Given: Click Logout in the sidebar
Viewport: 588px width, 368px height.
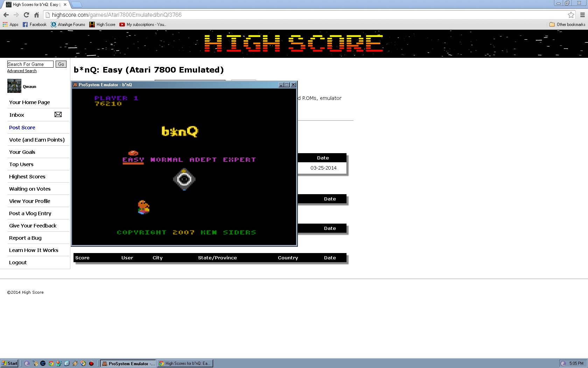Looking at the screenshot, I should (x=18, y=263).
